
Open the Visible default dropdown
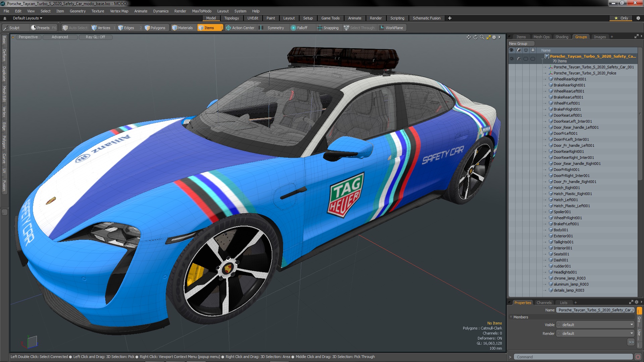point(598,325)
